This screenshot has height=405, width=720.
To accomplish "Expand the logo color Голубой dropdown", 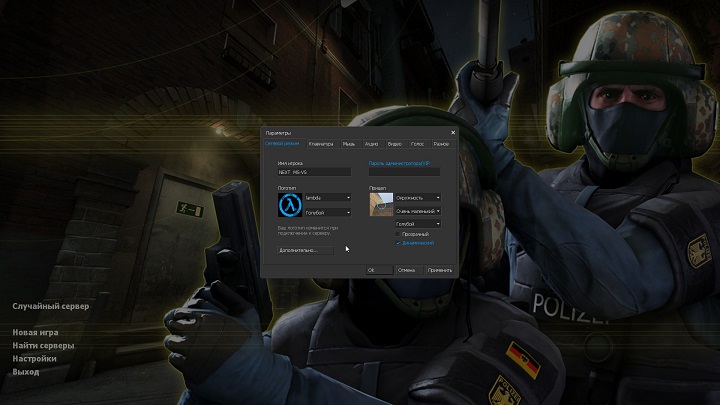I will [x=328, y=212].
